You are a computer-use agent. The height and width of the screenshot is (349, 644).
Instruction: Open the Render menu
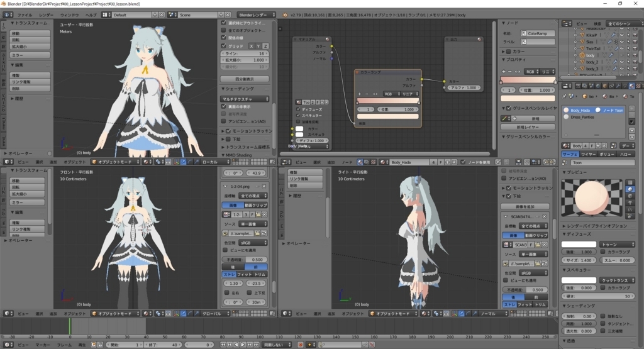point(47,15)
